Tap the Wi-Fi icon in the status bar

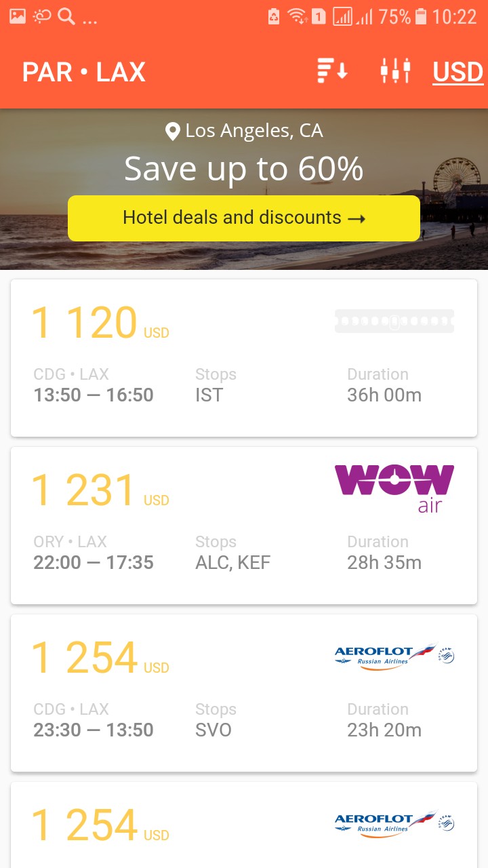click(296, 16)
